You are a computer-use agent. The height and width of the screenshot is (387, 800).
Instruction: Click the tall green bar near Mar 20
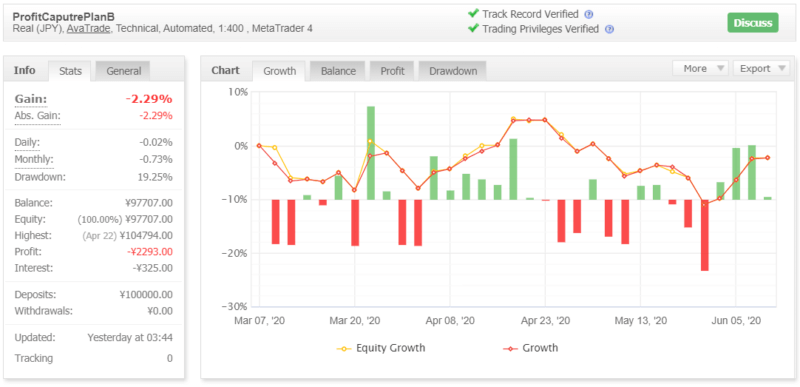point(371,153)
